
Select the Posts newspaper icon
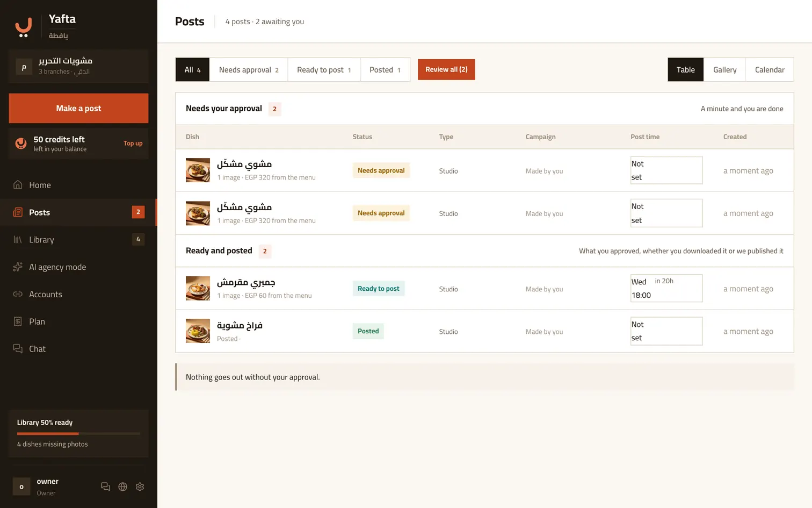18,212
